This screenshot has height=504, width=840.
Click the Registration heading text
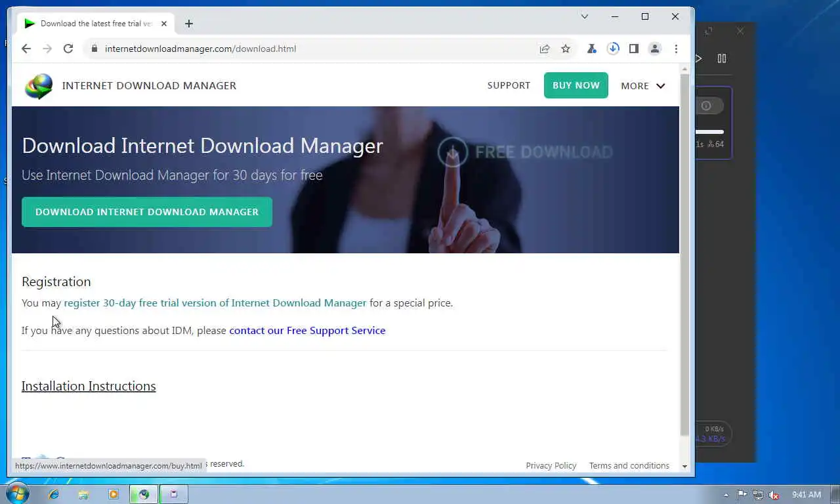tap(56, 282)
